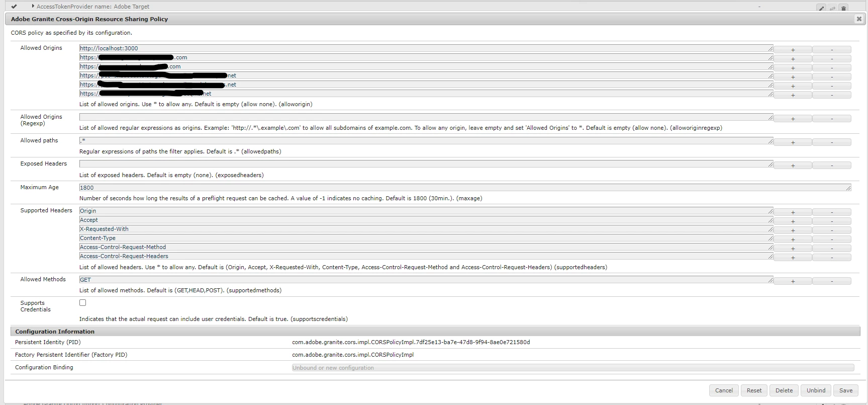The height and width of the screenshot is (405, 868).
Task: Remove the Access-Control-Request-Method header
Action: click(832, 249)
